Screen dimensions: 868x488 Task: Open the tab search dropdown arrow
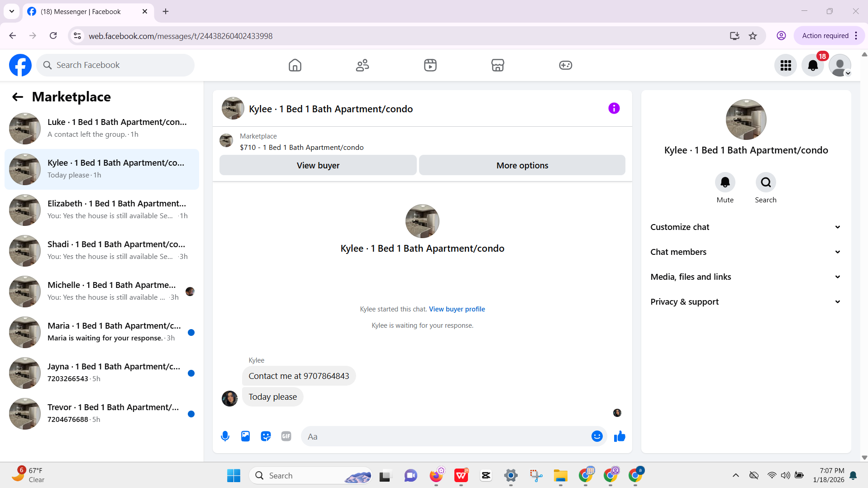click(x=12, y=11)
